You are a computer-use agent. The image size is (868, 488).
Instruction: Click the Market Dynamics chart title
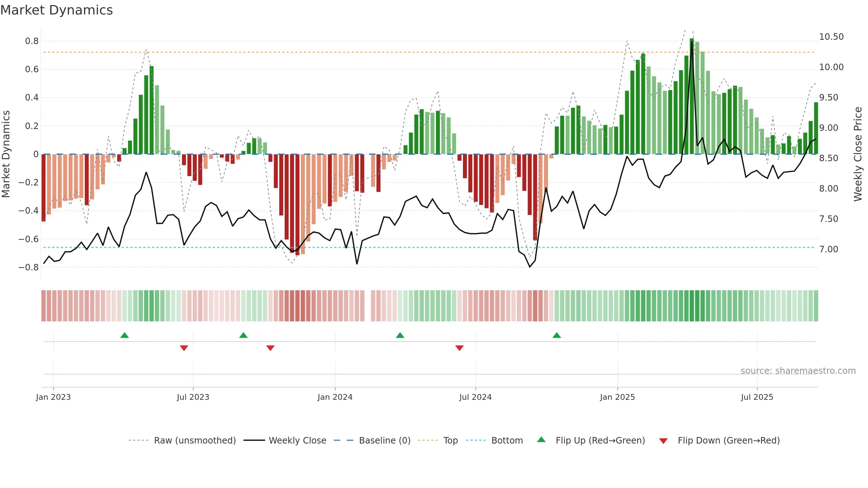point(57,10)
